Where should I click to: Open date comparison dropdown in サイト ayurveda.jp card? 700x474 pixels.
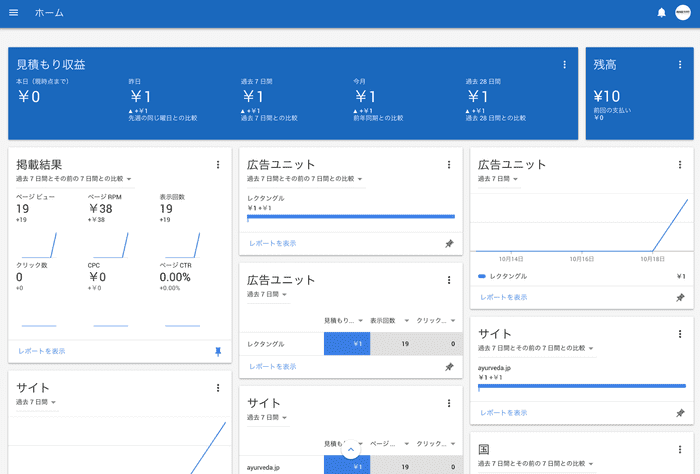click(x=535, y=348)
